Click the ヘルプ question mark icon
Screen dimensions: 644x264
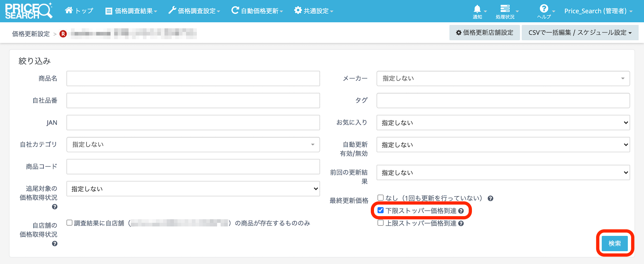[544, 9]
